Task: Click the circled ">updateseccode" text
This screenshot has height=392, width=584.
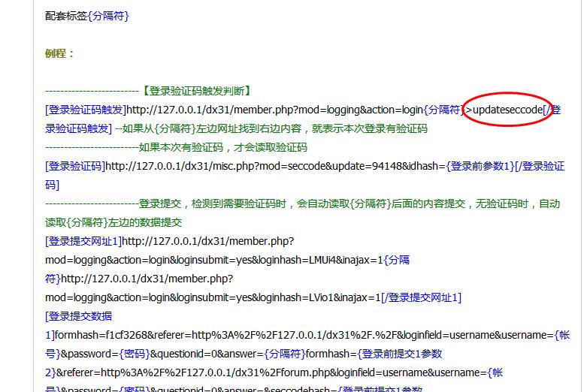Action: pyautogui.click(x=507, y=110)
